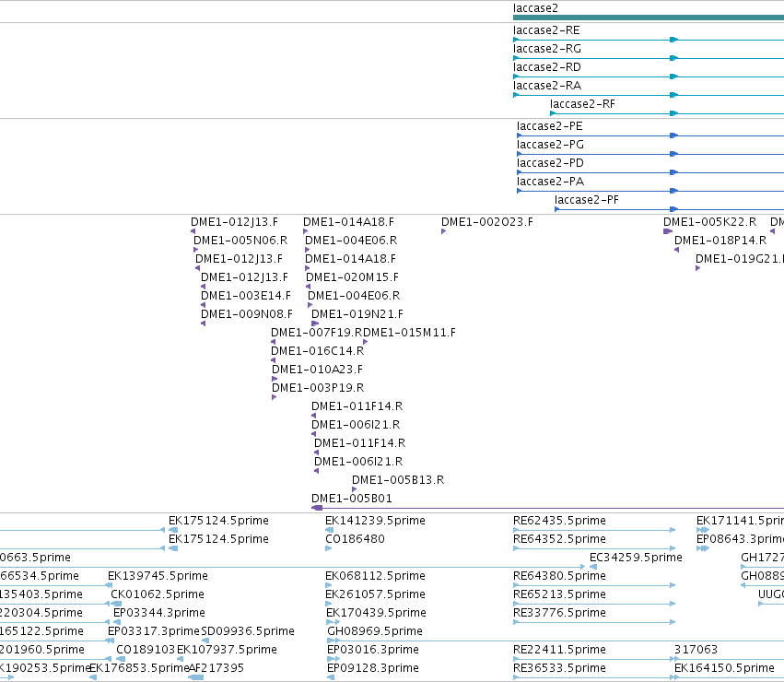Select the EK139745.5prime EST label
The width and height of the screenshot is (784, 682).
[x=158, y=576]
